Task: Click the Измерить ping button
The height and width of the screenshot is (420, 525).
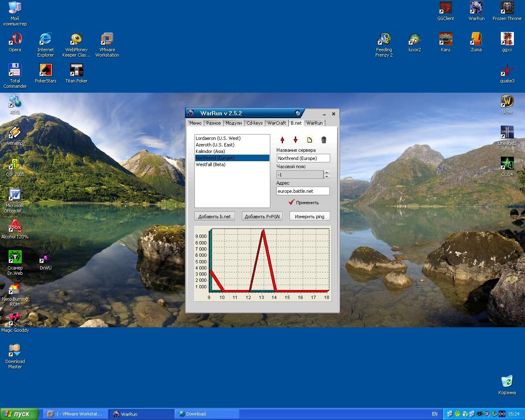Action: 309,217
